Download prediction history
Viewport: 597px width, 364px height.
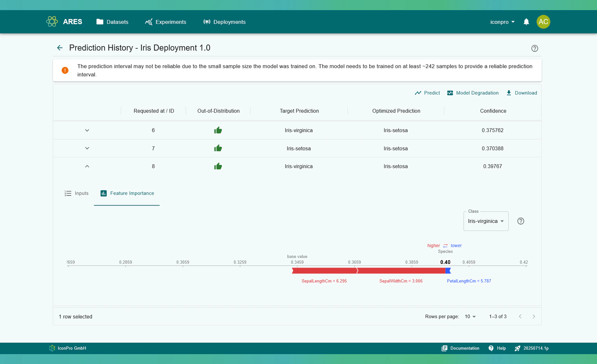point(522,93)
